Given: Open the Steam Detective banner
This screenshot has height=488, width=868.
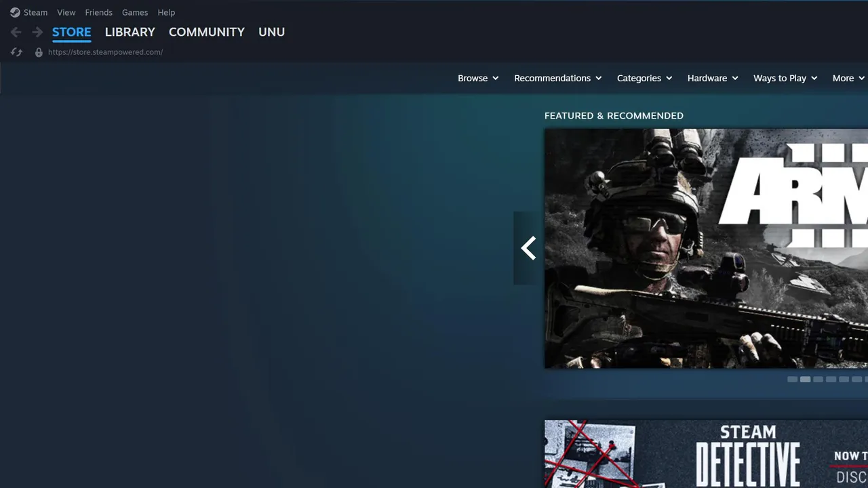Looking at the screenshot, I should click(706, 454).
